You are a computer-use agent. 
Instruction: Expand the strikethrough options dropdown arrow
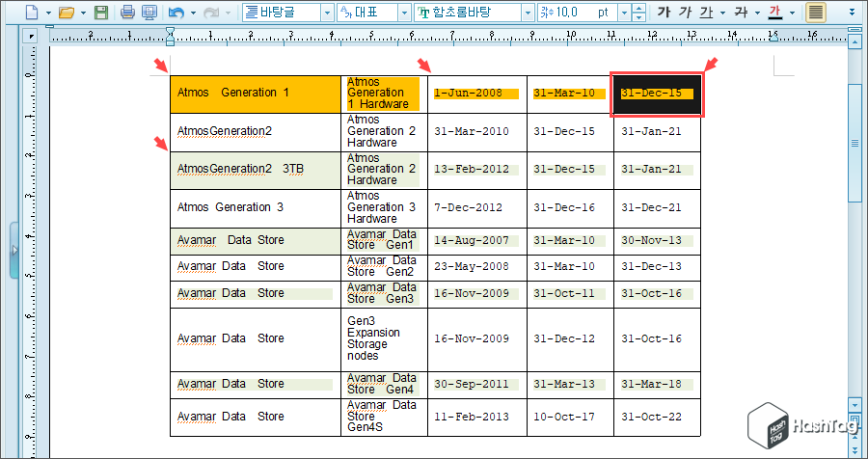click(757, 13)
